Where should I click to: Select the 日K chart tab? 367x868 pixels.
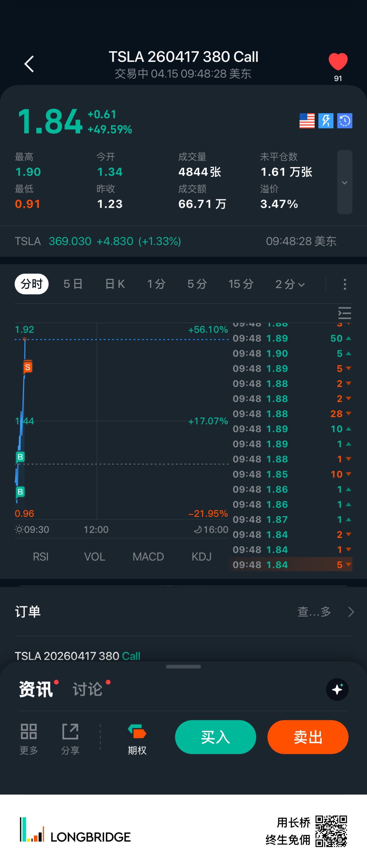click(115, 284)
